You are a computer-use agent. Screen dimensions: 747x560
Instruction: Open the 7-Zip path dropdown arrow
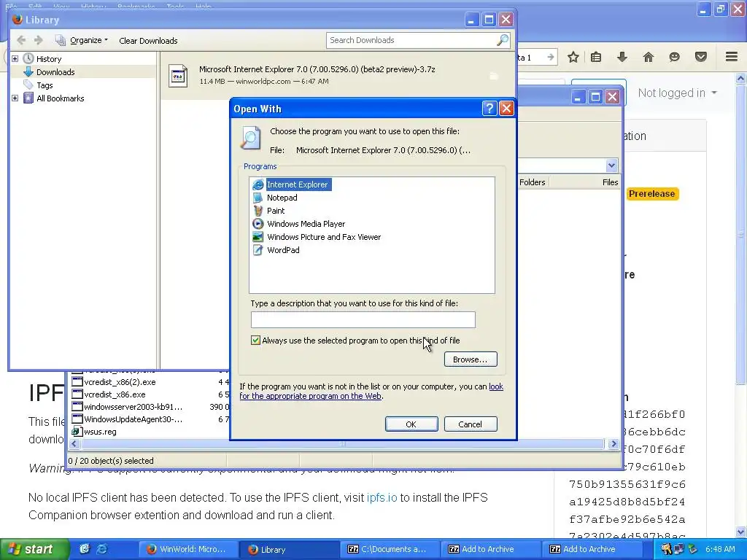point(611,166)
